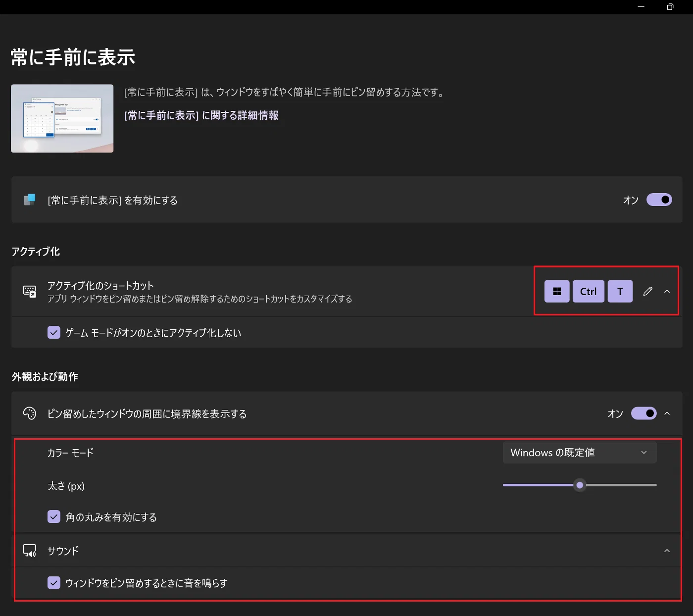693x616 pixels.
Task: Click the palette icon beside the border setting
Action: [30, 413]
